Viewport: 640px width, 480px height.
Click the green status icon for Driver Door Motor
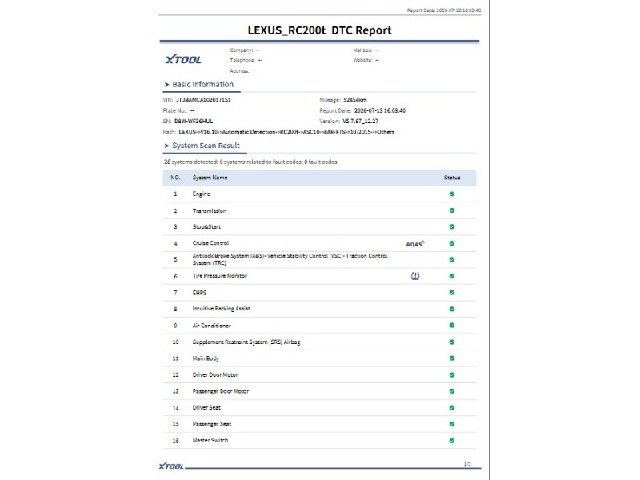[x=452, y=375]
